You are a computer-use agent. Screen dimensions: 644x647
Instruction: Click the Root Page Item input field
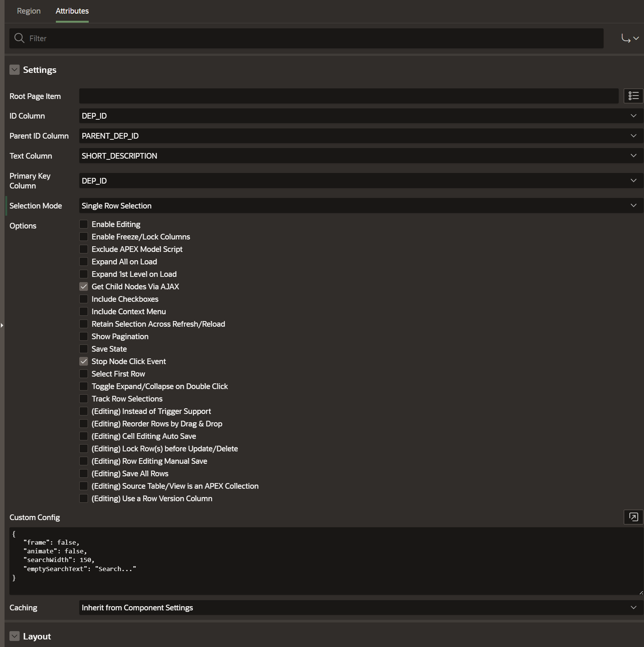point(348,96)
